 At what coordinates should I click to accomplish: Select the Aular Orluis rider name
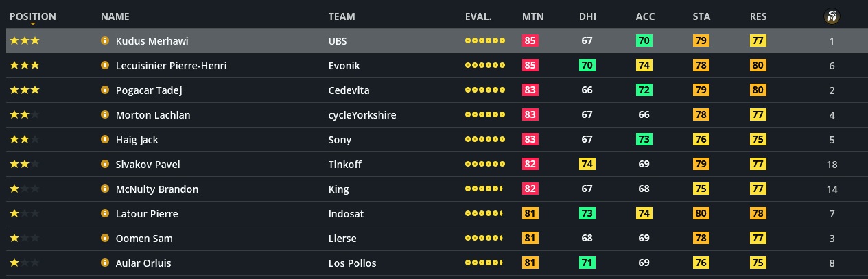[x=143, y=263]
